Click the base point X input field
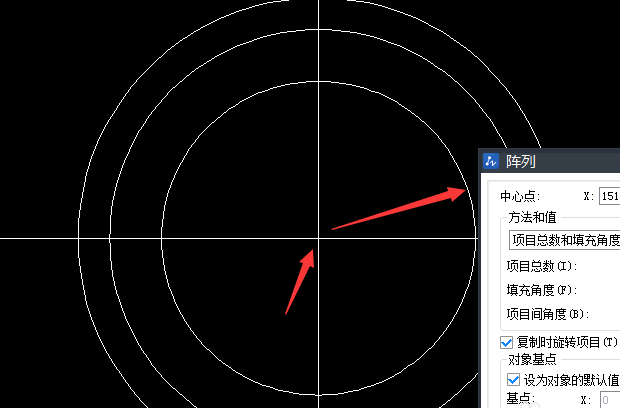The width and height of the screenshot is (620, 408). (x=610, y=400)
